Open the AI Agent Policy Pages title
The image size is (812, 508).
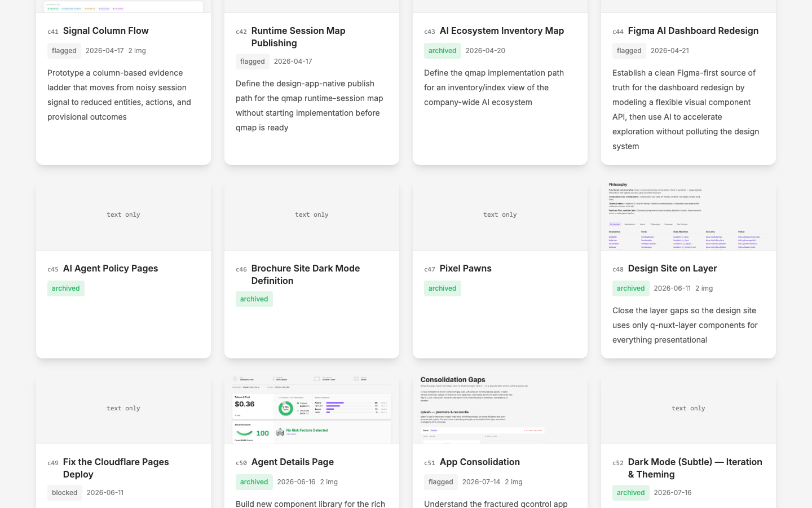tap(111, 268)
